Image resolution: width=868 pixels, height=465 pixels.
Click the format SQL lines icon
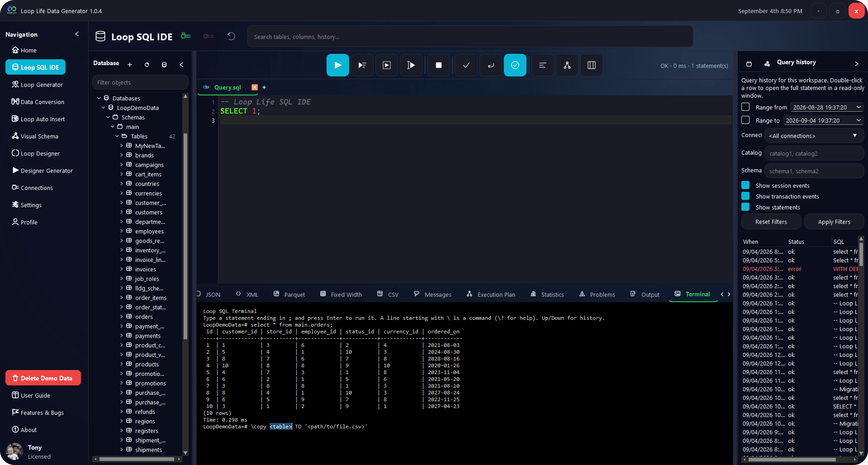click(543, 65)
